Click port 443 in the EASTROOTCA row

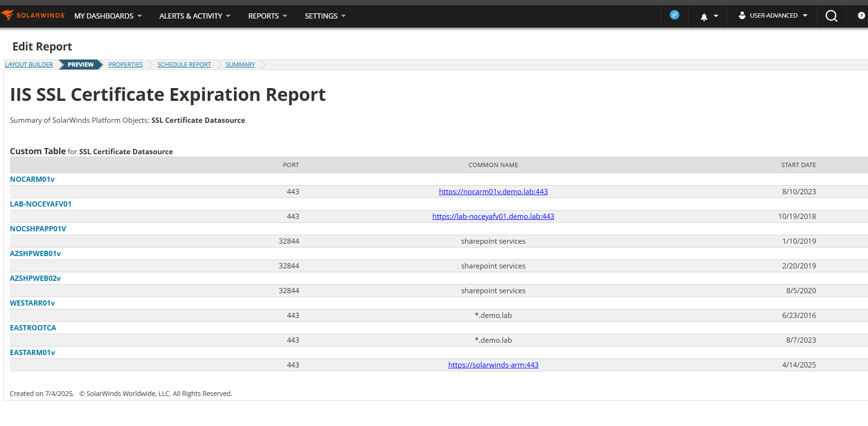point(293,340)
